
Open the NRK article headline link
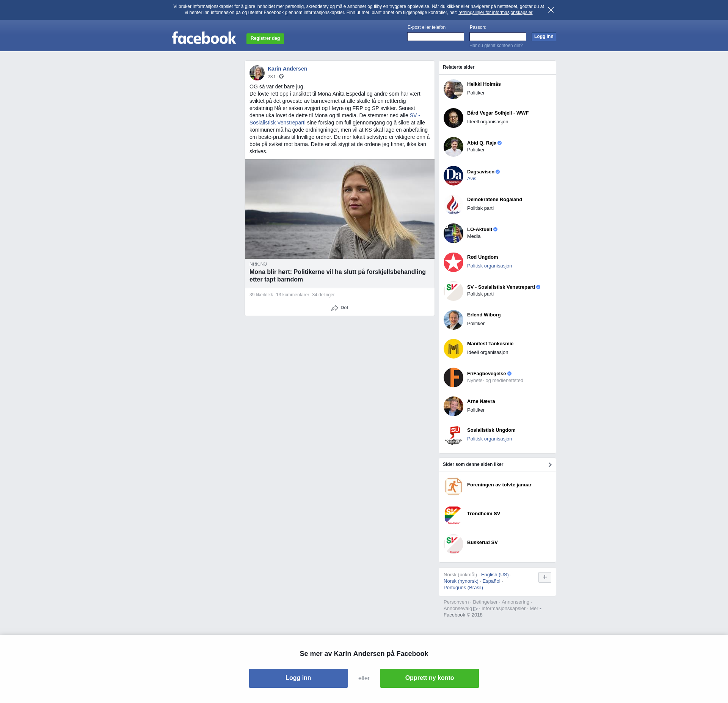point(337,276)
